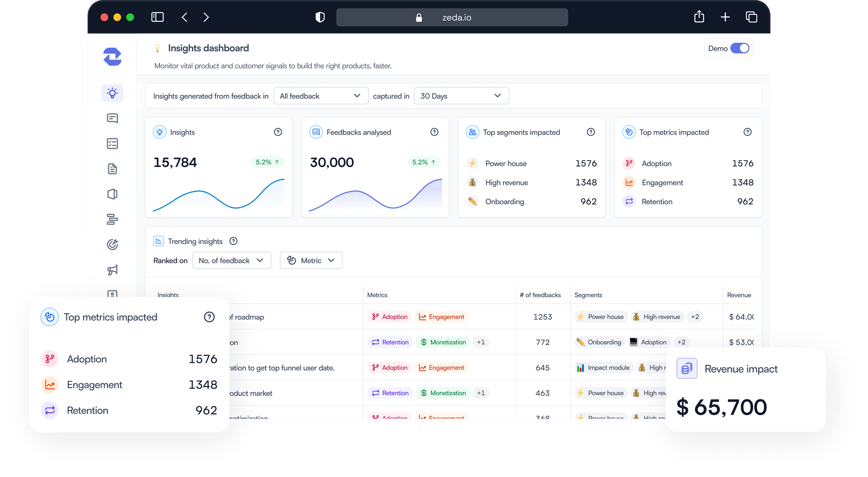The image size is (868, 477).
Task: Click the Metric filter button
Action: click(311, 260)
